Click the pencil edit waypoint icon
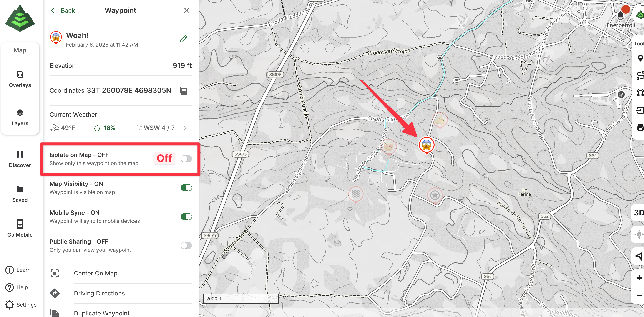Image resolution: width=644 pixels, height=317 pixels. (184, 39)
